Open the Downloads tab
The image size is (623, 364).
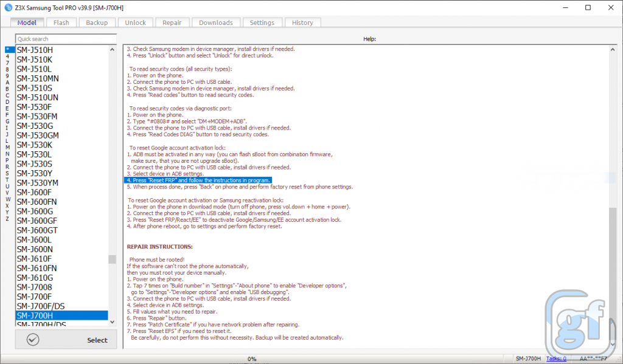216,22
